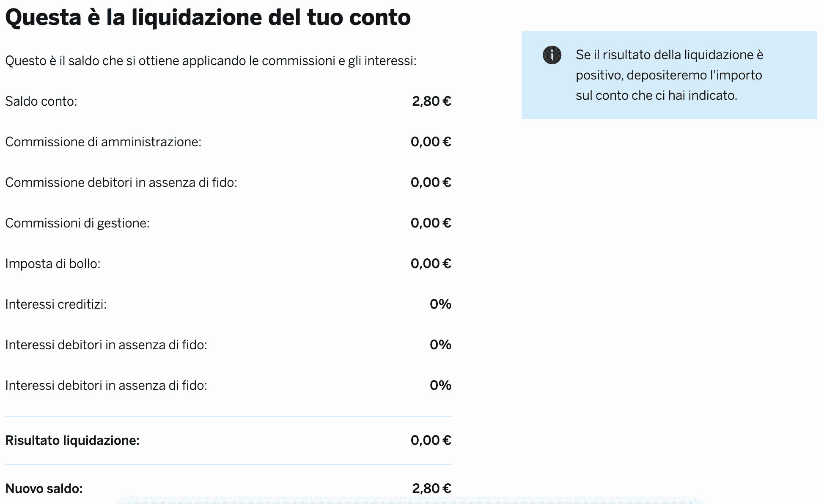
Task: Click the Interessi creditizi 0% value
Action: pyautogui.click(x=440, y=304)
